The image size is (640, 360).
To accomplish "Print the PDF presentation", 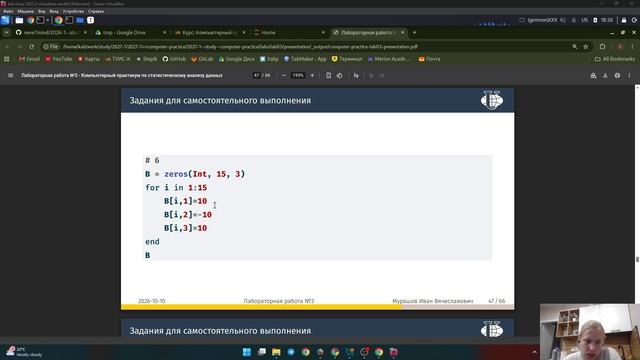I will 617,76.
